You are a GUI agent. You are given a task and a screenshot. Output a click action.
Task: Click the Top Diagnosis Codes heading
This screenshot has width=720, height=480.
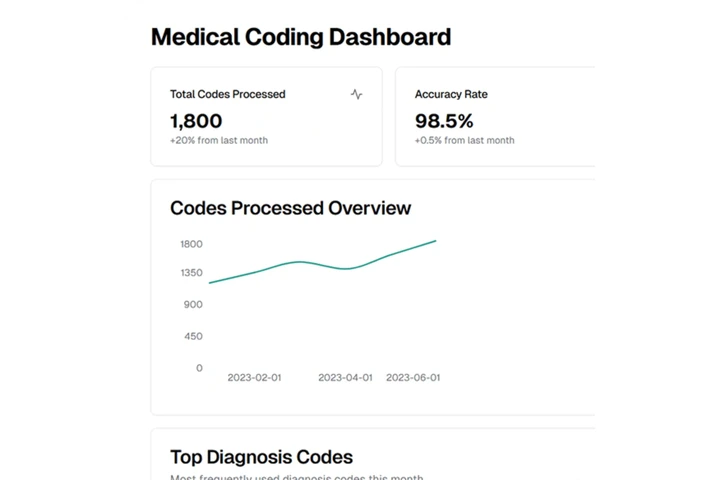261,457
